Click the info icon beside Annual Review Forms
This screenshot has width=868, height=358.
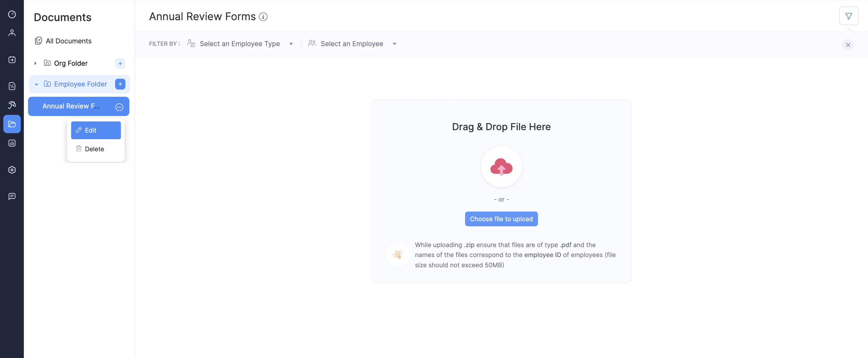pos(263,17)
